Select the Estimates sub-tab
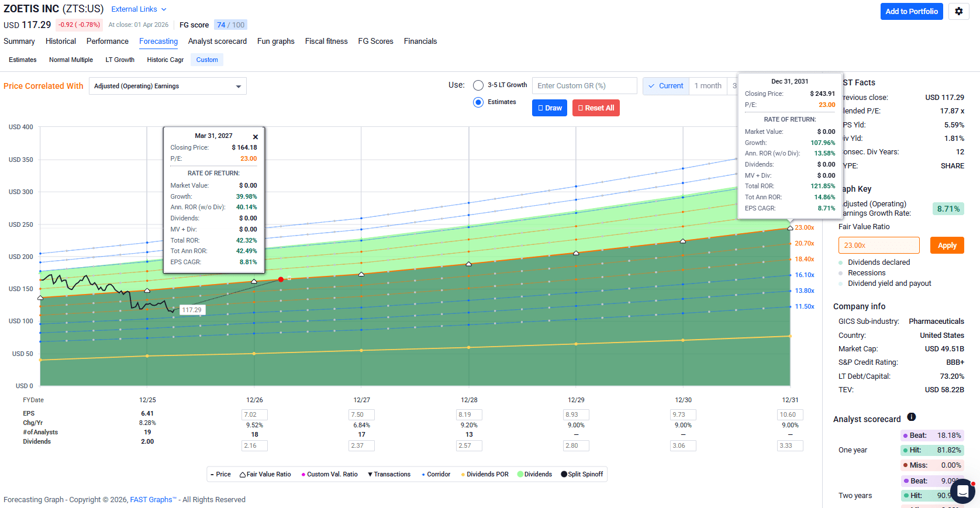 (23, 60)
